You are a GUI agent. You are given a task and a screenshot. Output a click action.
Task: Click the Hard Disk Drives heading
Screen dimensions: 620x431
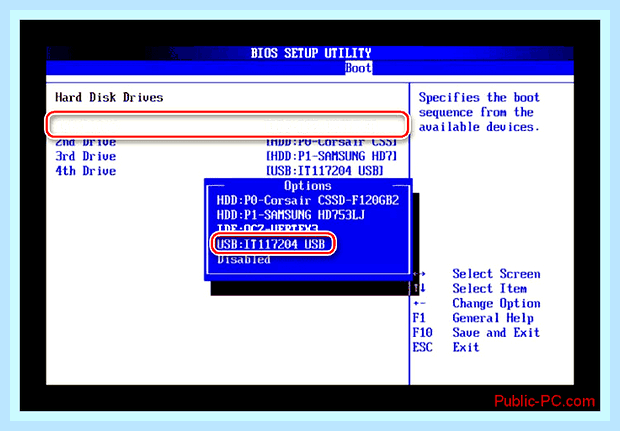pyautogui.click(x=109, y=97)
